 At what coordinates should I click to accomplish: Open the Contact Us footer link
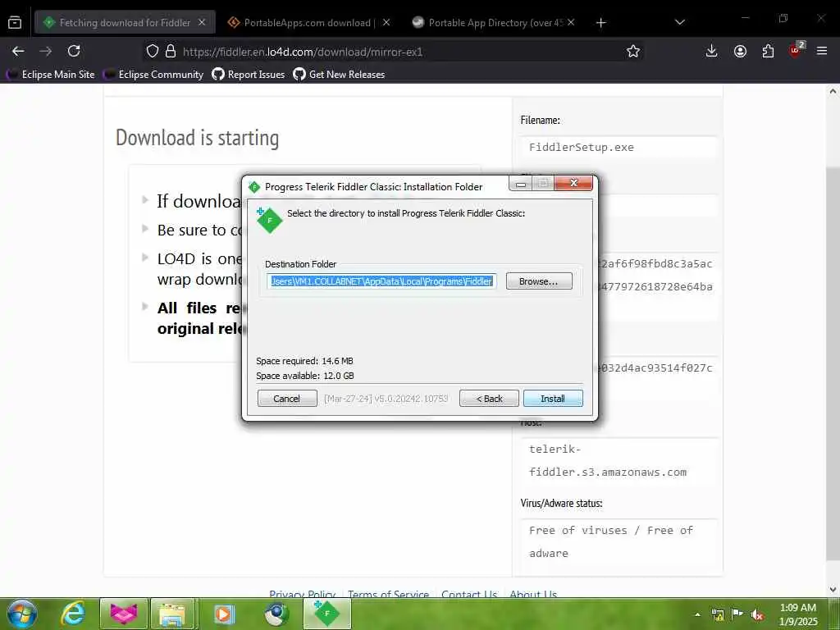coord(469,594)
